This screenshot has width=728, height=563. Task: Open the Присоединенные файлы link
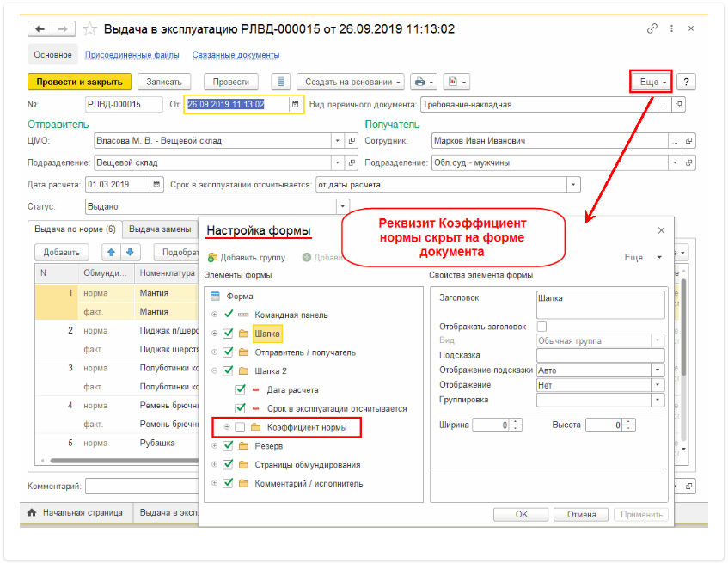click(132, 55)
